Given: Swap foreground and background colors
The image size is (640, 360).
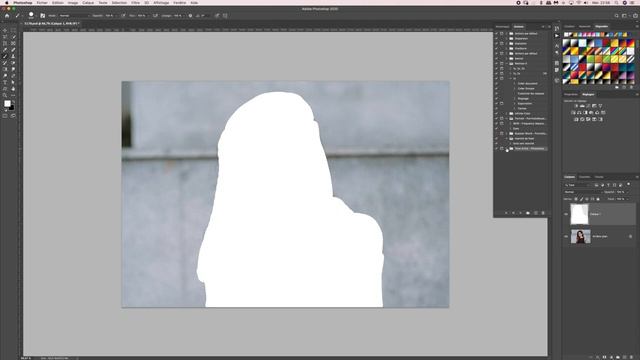Looking at the screenshot, I should [x=13, y=101].
